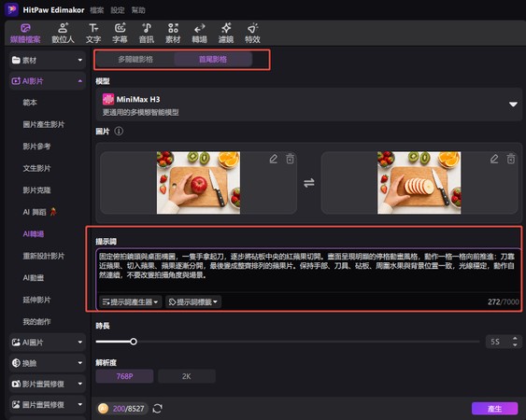Select AI轉場 in the sidebar
Viewport: 526px width, 420px height.
(34, 234)
